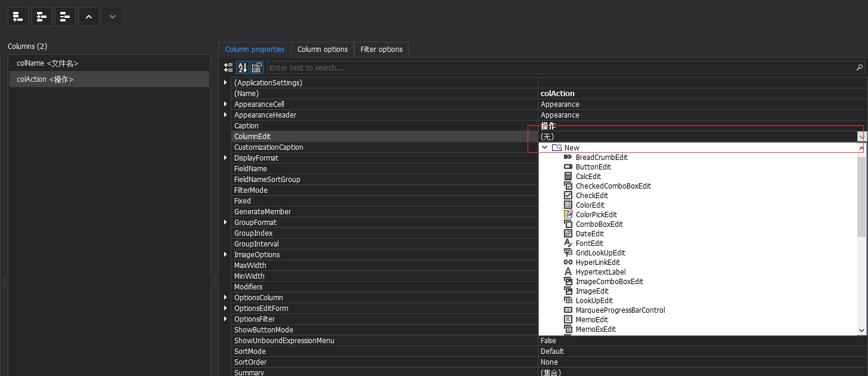Click the property pages icon next to sort
The width and height of the screenshot is (868, 376).
pos(256,67)
